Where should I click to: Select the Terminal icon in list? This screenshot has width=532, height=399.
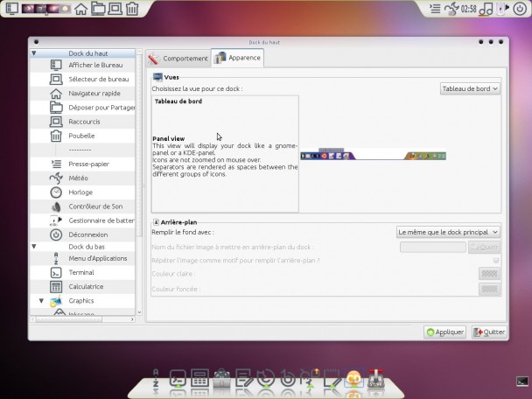56,272
